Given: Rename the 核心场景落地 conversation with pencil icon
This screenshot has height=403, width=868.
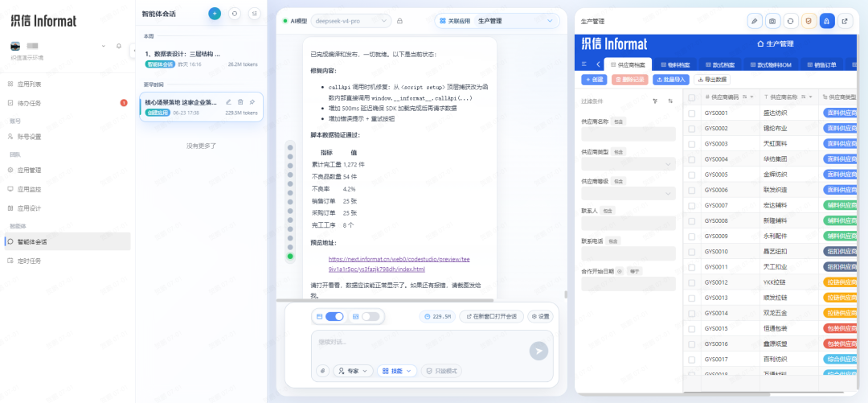Looking at the screenshot, I should click(x=228, y=102).
